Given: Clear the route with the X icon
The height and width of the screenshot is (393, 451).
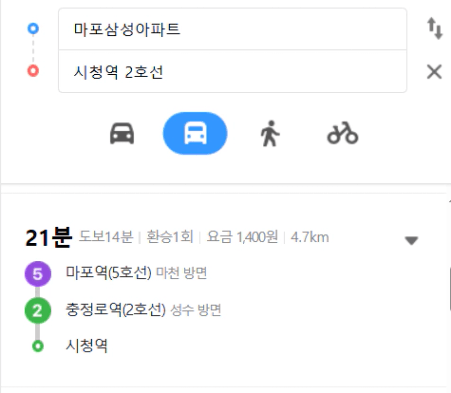Looking at the screenshot, I should click(x=434, y=72).
